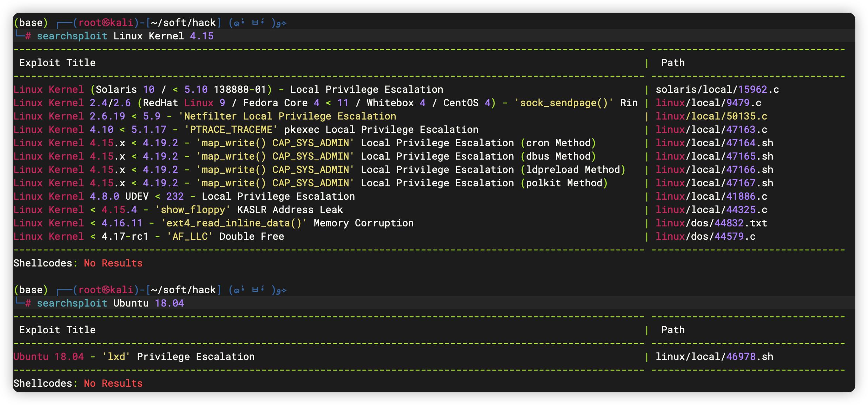Screen dimensions: 868x405
Task: Click 'Ubuntu 18.04' search argument text
Action: coord(149,303)
